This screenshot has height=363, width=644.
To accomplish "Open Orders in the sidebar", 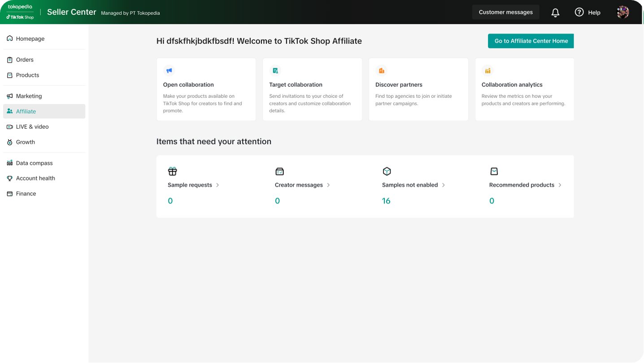I will tap(25, 60).
